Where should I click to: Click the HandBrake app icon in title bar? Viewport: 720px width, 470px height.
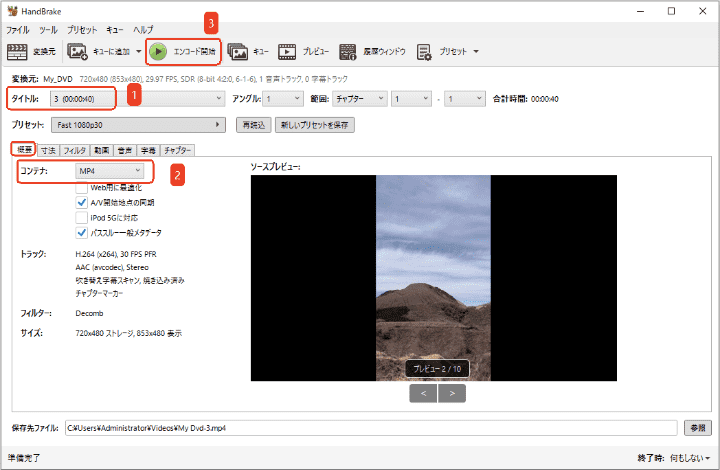(13, 11)
